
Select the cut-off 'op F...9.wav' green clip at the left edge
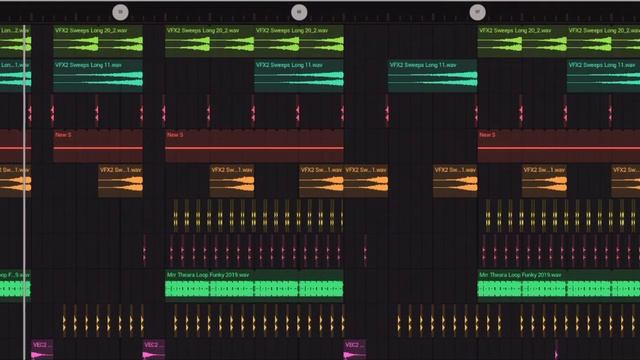[x=16, y=286]
